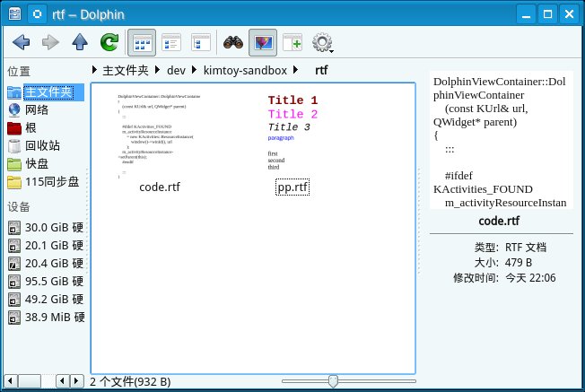Click the Places panel left scroll arrow

[11, 381]
